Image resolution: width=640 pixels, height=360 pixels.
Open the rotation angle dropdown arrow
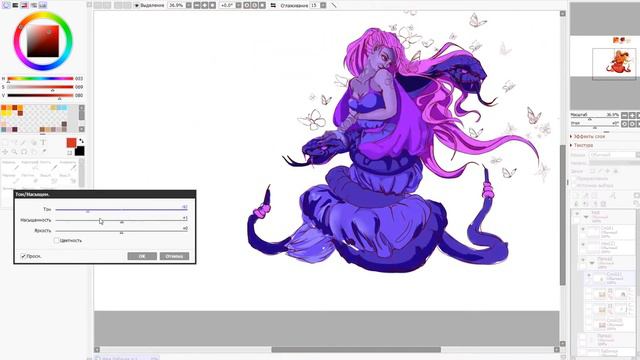point(239,5)
